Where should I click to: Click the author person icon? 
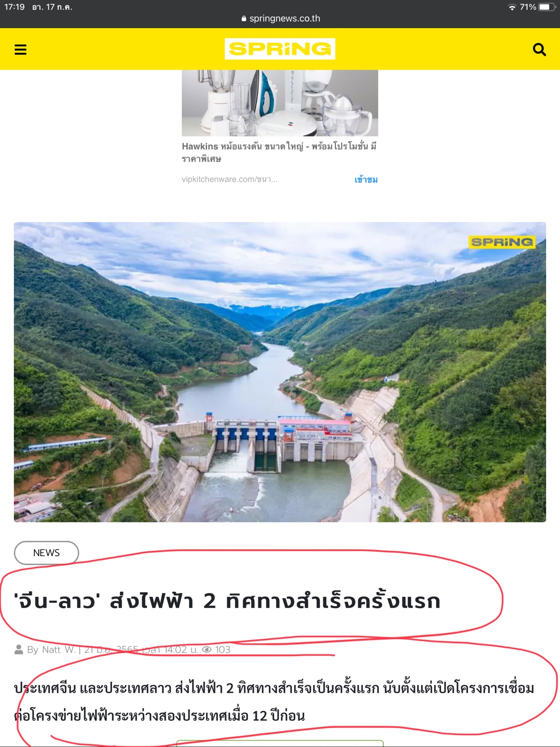[19, 649]
